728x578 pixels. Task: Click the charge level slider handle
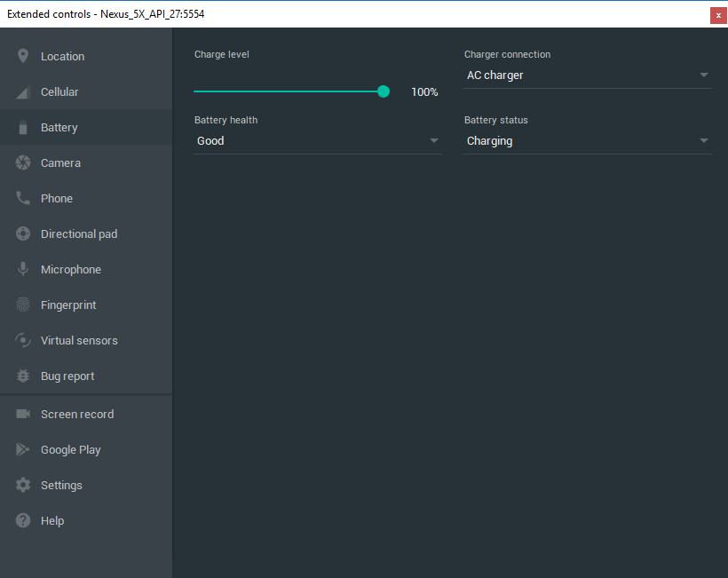[x=384, y=91]
